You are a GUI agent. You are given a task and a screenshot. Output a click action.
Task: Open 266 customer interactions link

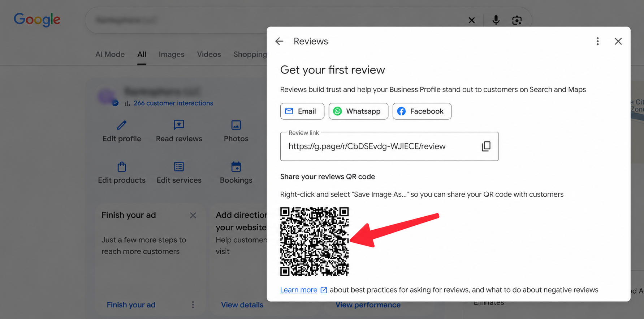(x=173, y=103)
